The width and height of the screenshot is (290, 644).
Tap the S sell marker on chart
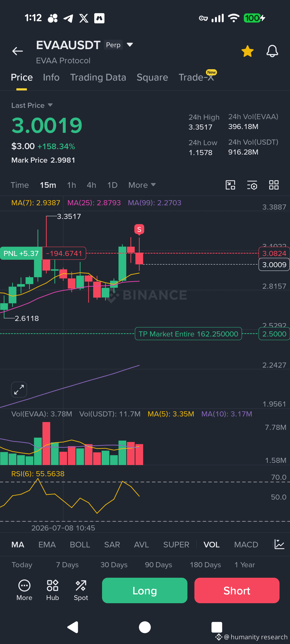click(x=139, y=229)
